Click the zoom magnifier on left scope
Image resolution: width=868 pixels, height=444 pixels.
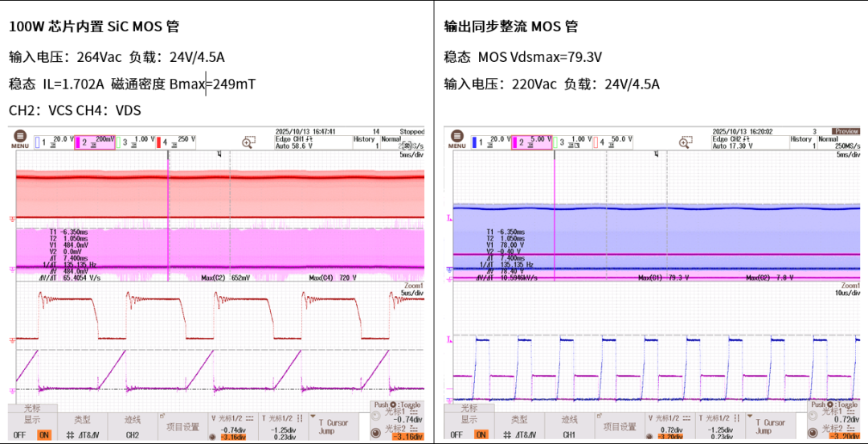point(248,142)
